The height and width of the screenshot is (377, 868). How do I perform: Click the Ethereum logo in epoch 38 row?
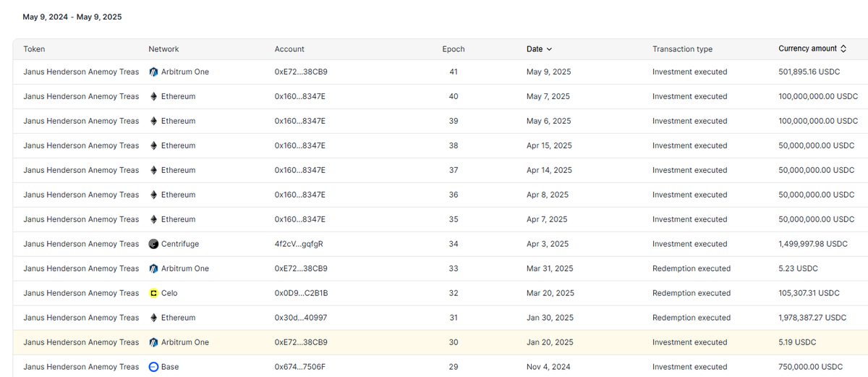153,146
